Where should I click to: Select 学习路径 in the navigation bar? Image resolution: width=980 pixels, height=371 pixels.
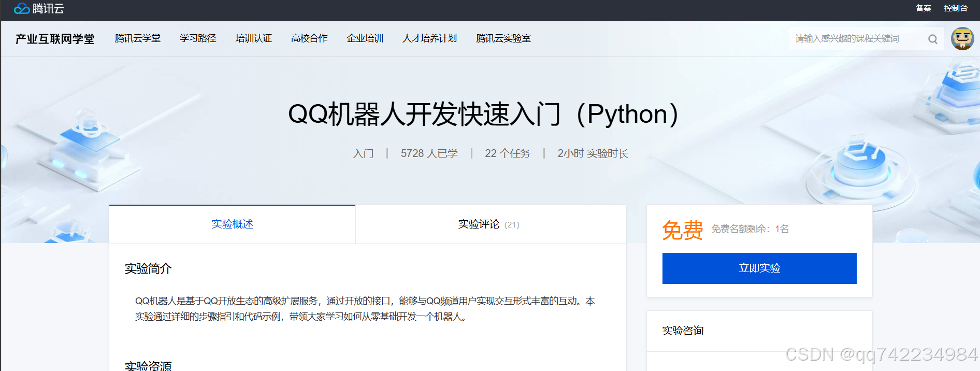tap(198, 38)
